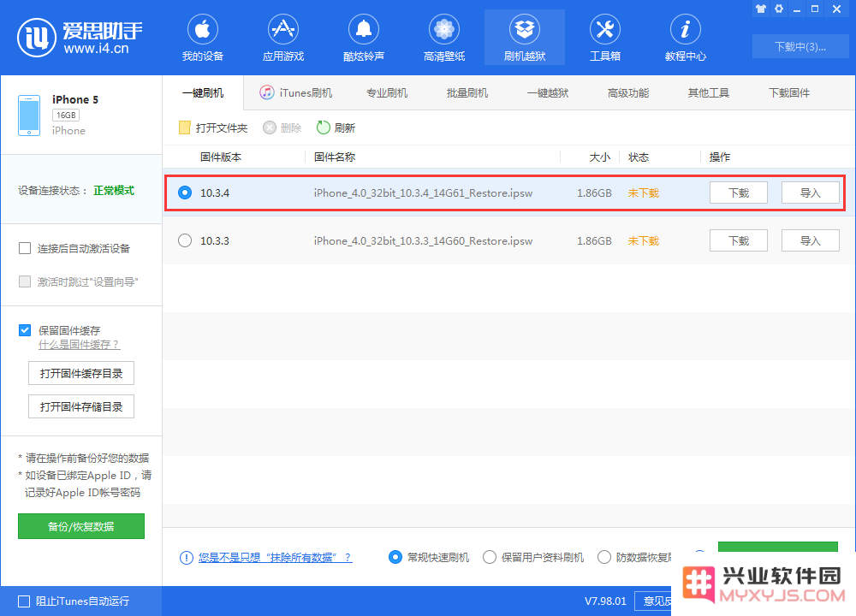Viewport: 856px width, 616px height.
Task: Click the 固件版本 column header
Action: point(221,157)
